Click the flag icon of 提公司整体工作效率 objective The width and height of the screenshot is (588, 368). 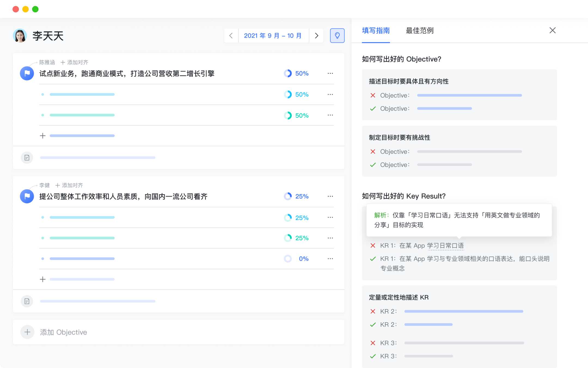(27, 196)
